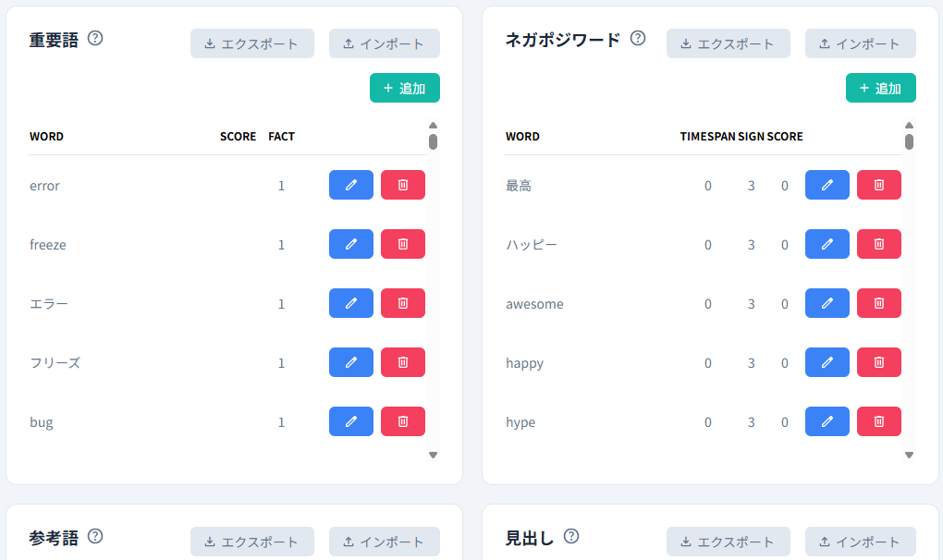Open help icon next to 重要語
The height and width of the screenshot is (560, 943).
[x=95, y=39]
